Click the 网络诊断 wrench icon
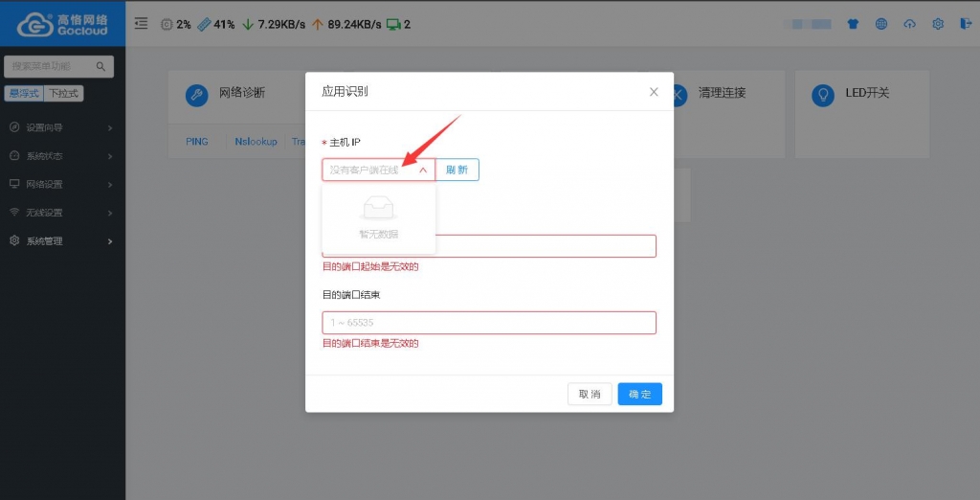The height and width of the screenshot is (500, 980). (197, 95)
